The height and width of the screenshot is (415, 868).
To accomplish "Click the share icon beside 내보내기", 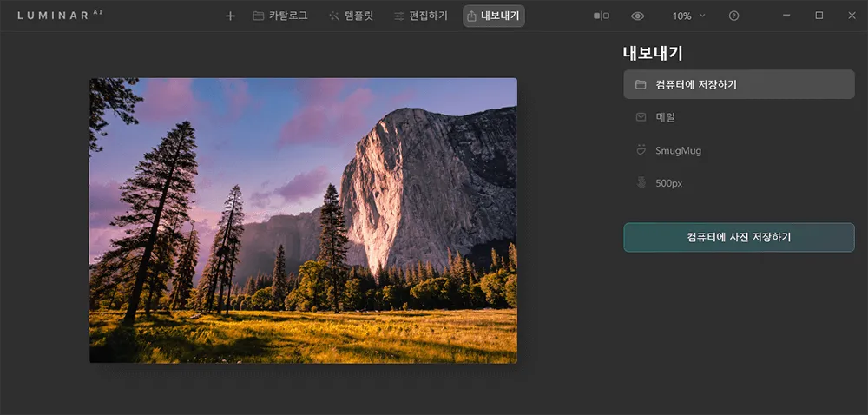I will (471, 16).
